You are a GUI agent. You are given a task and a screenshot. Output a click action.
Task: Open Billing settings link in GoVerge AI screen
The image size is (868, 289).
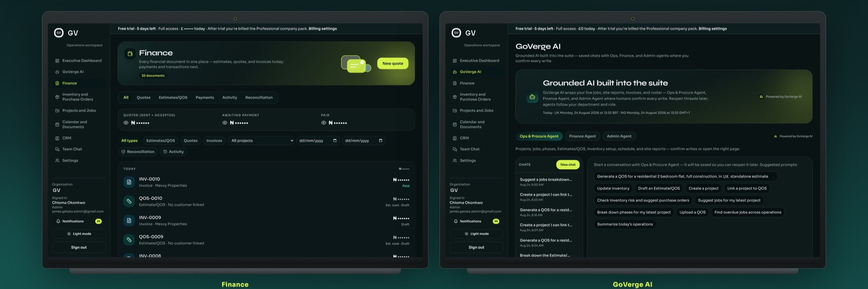click(713, 29)
